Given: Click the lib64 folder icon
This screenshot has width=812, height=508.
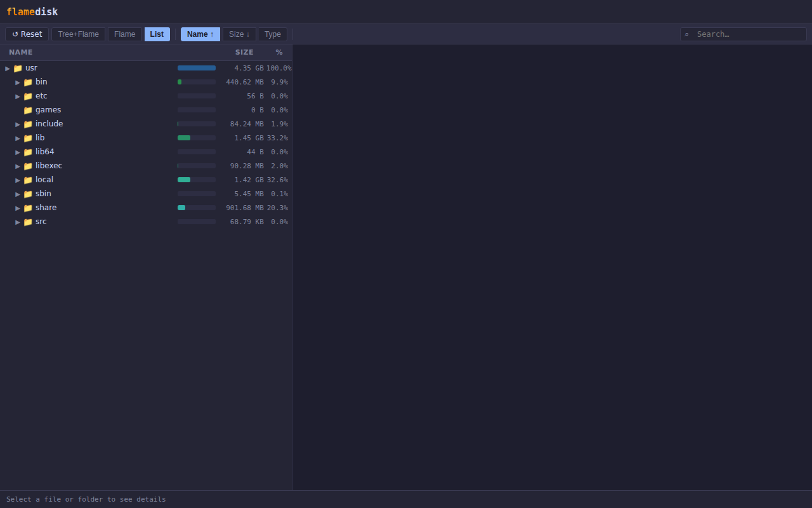Looking at the screenshot, I should coord(28,152).
